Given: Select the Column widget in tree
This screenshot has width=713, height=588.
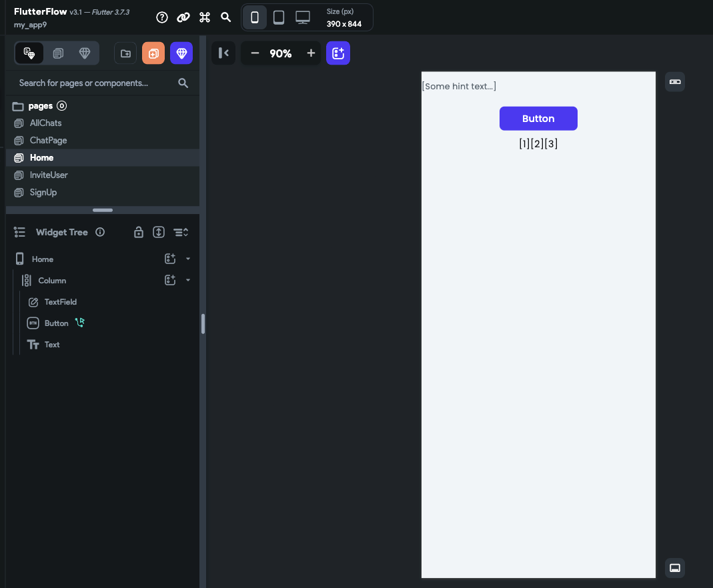Looking at the screenshot, I should [x=52, y=281].
